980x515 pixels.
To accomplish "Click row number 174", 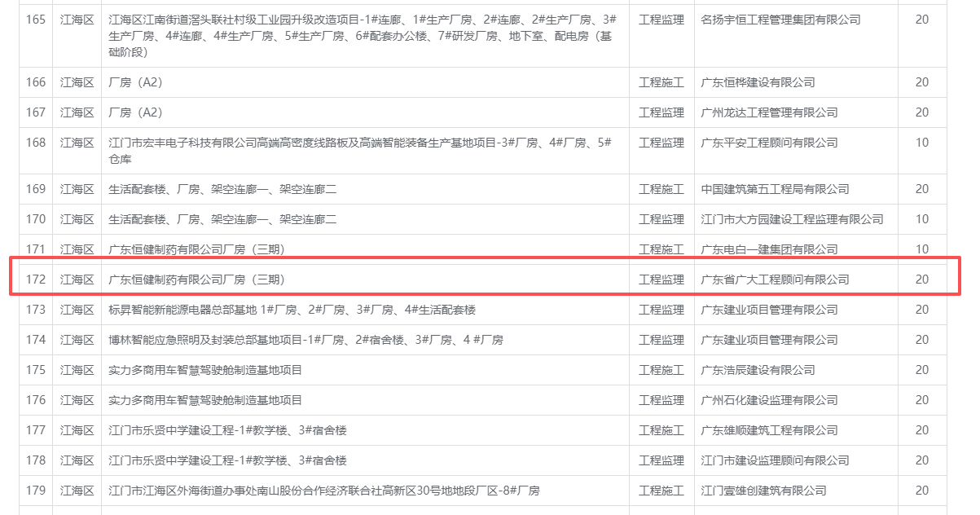I will [36, 340].
